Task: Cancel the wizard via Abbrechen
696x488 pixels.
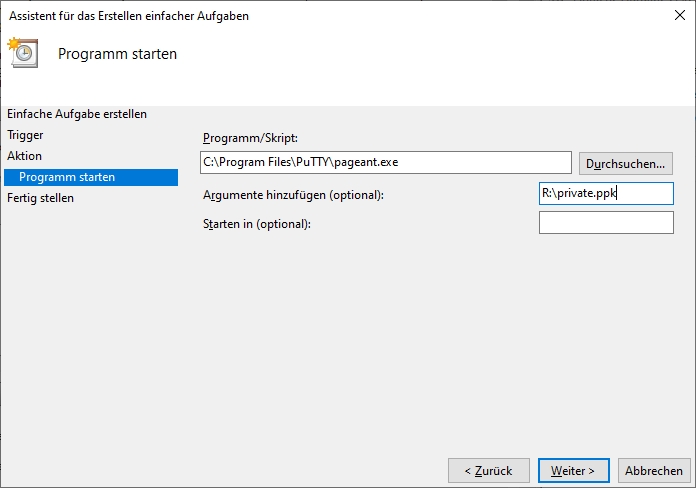Action: pyautogui.click(x=654, y=470)
